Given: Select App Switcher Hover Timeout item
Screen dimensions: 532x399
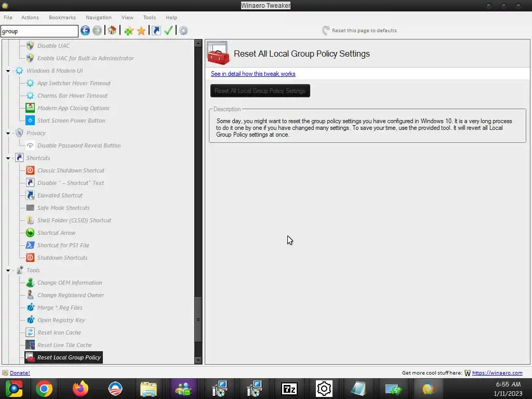Looking at the screenshot, I should coord(74,83).
